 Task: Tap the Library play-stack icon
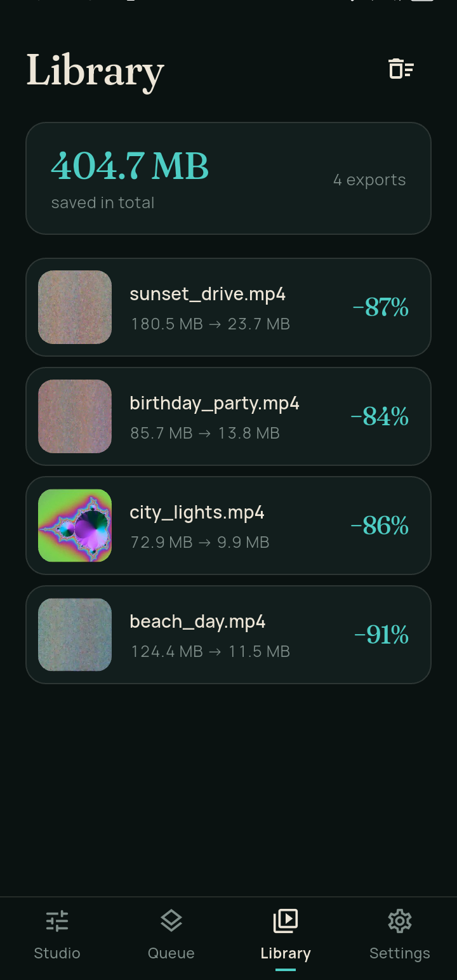[286, 920]
